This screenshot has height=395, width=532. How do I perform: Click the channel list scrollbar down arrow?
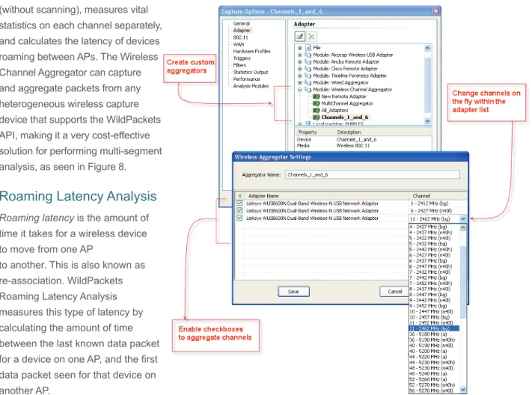pos(462,390)
